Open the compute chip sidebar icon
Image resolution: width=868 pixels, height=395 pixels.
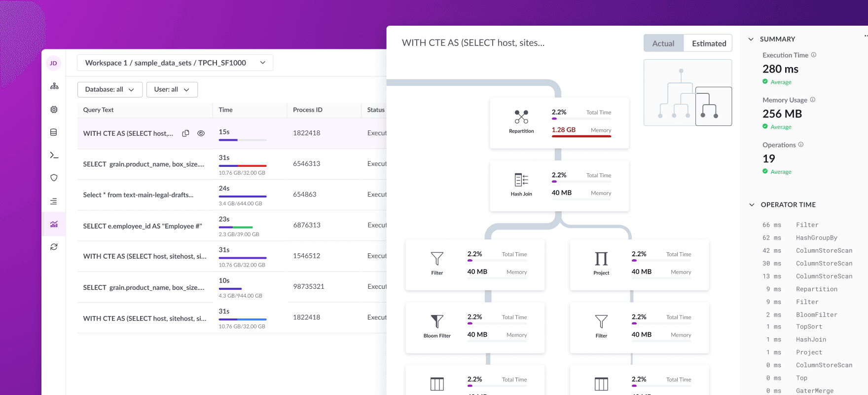point(54,109)
